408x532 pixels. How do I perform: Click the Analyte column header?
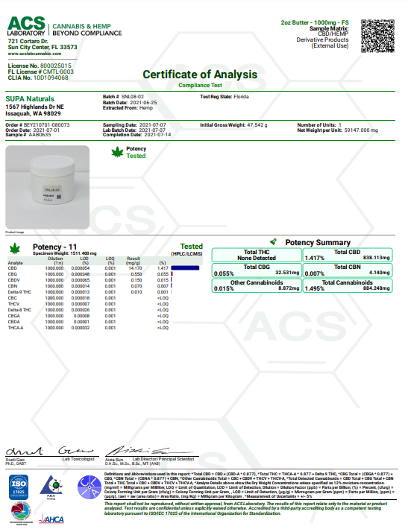[x=15, y=263]
